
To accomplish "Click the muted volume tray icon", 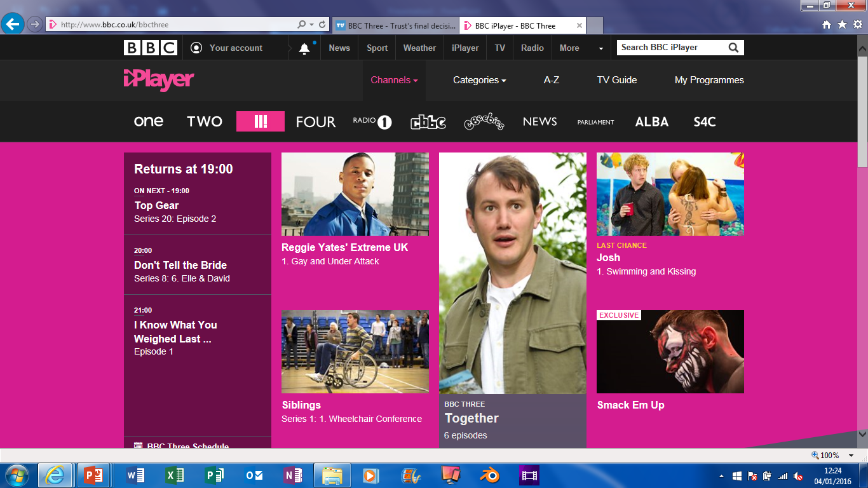I will click(x=798, y=476).
